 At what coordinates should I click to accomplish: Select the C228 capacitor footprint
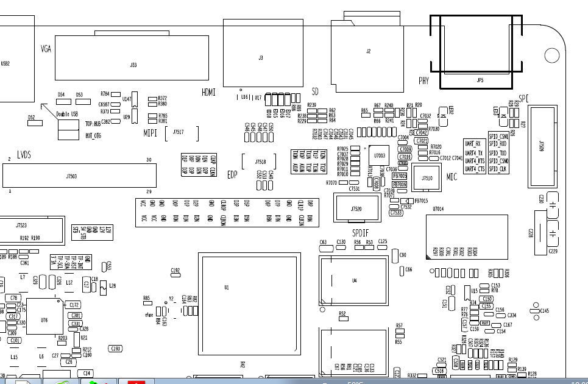pyautogui.click(x=540, y=232)
